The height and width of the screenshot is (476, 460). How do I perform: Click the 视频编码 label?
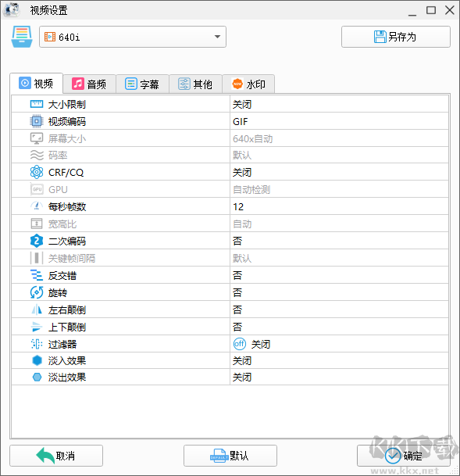coord(67,121)
